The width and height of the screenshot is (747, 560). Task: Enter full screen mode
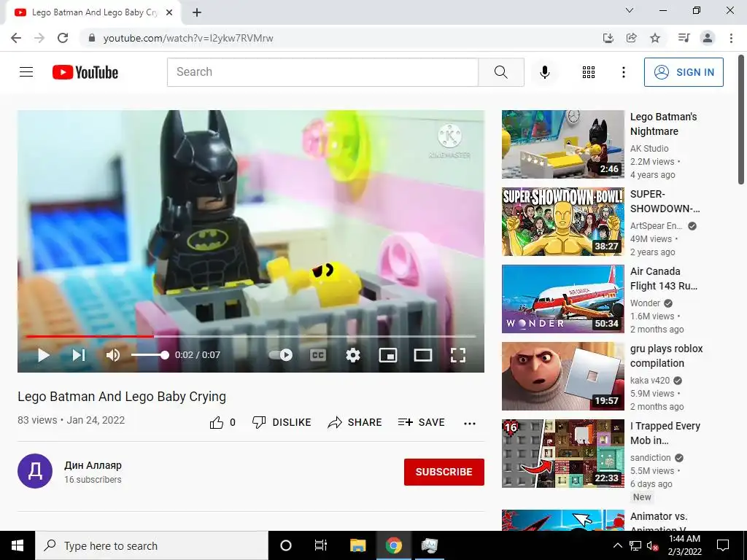pyautogui.click(x=458, y=355)
